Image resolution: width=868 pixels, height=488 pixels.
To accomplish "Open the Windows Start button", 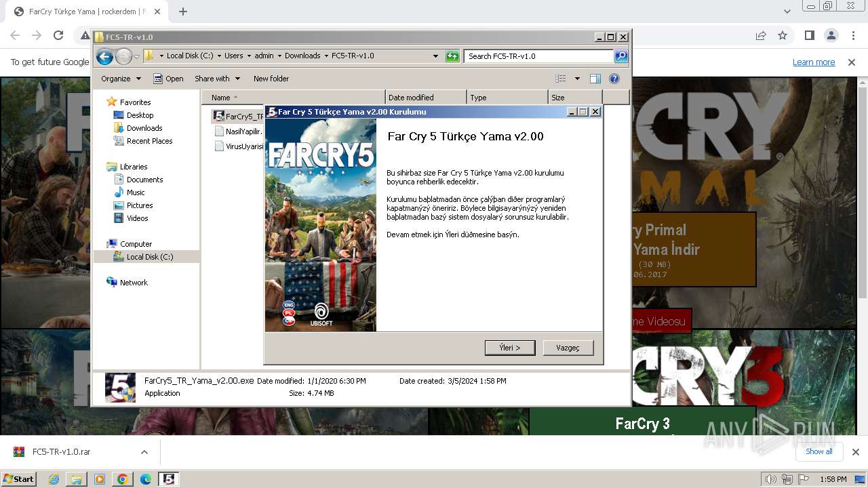I will 19,479.
